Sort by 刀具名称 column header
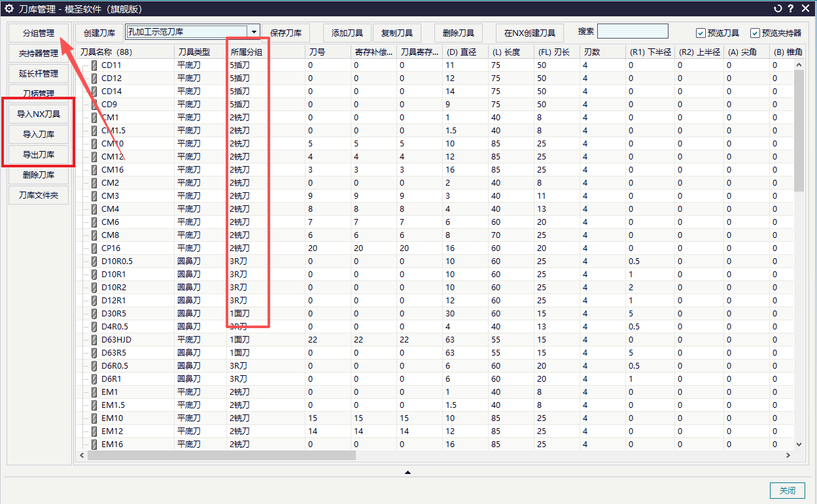Screen dimensions: 817x504 click(x=125, y=52)
